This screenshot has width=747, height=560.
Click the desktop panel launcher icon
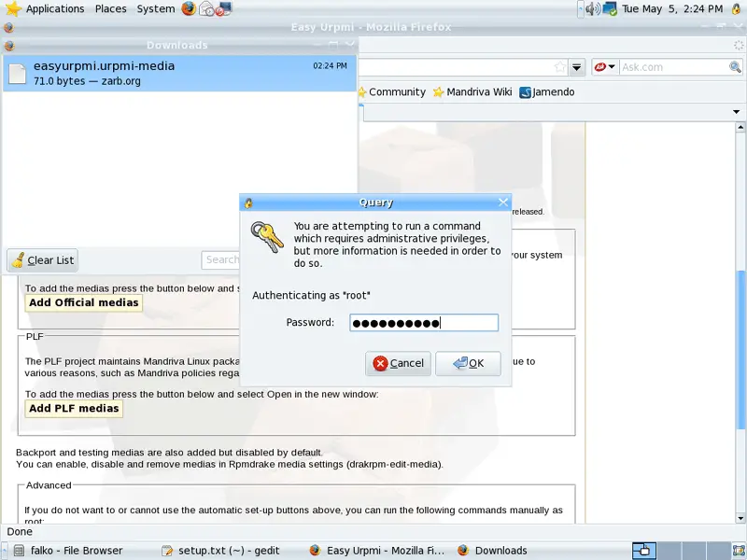223,8
